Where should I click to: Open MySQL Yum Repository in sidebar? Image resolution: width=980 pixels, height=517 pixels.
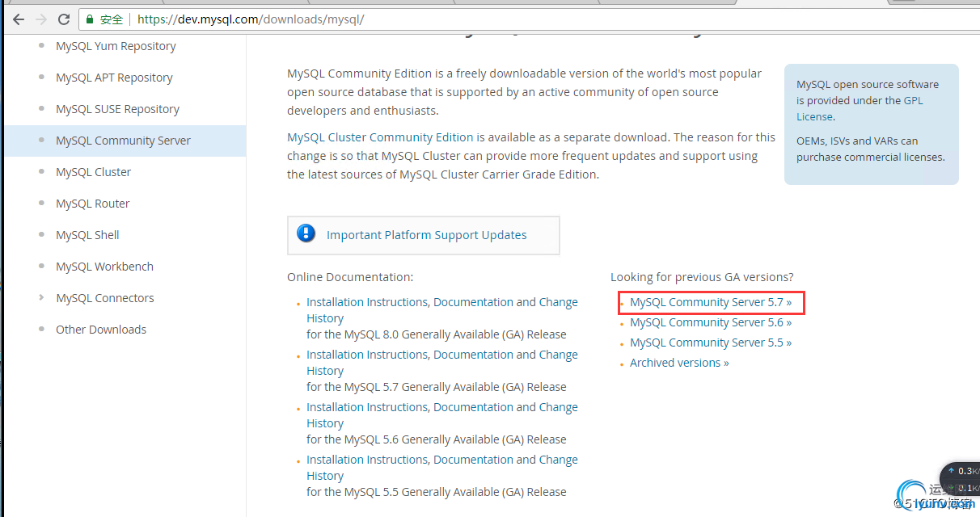point(116,46)
